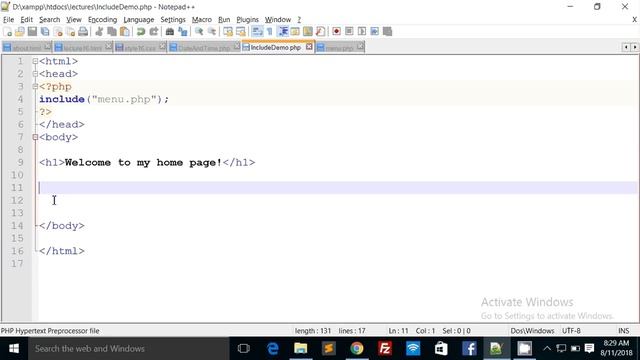640x360 pixels.
Task: Open the Macro menu
Action: tap(202, 20)
